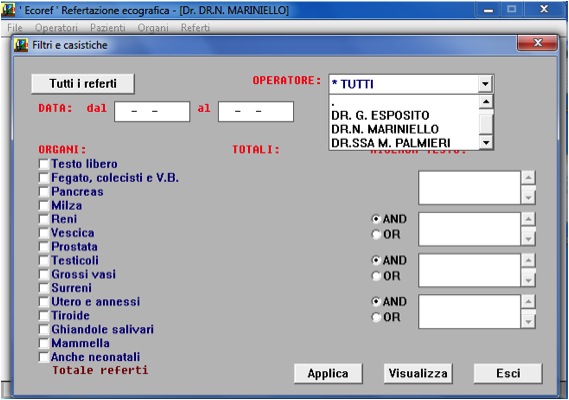Click the 'dal' start date field
The image size is (569, 400).
click(x=152, y=111)
